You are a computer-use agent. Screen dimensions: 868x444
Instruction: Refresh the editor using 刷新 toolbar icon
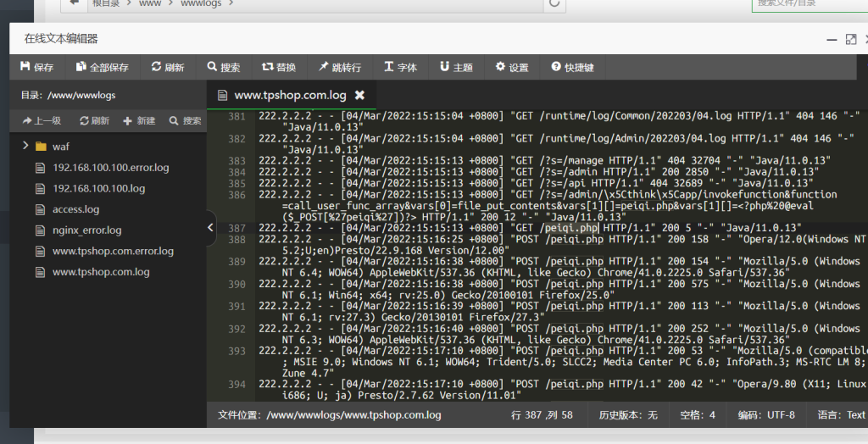[x=168, y=68]
